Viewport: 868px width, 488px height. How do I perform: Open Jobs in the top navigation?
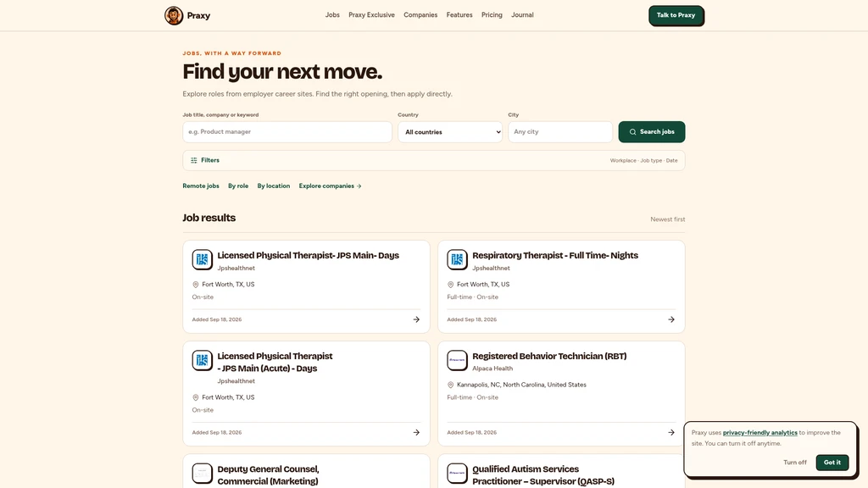332,15
